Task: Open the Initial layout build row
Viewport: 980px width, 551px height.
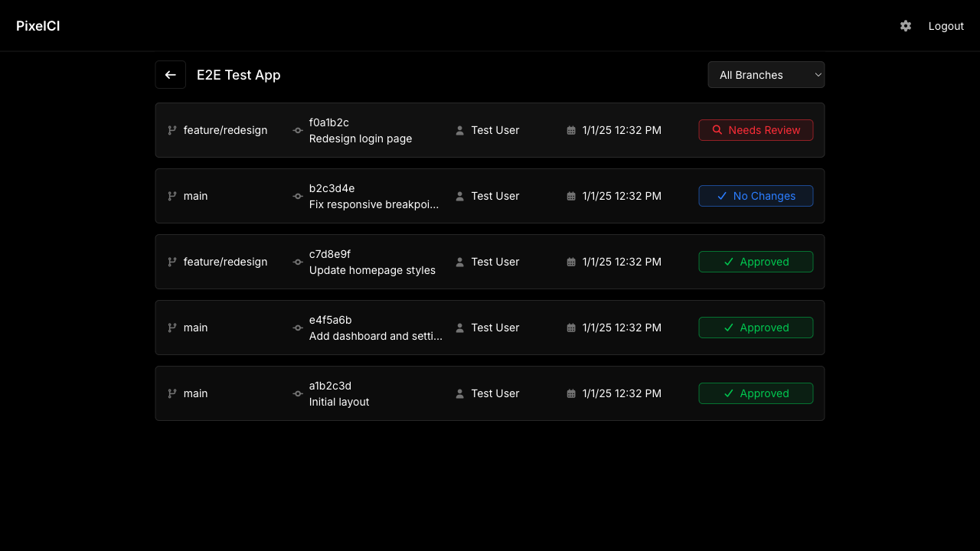Action: 339,403
